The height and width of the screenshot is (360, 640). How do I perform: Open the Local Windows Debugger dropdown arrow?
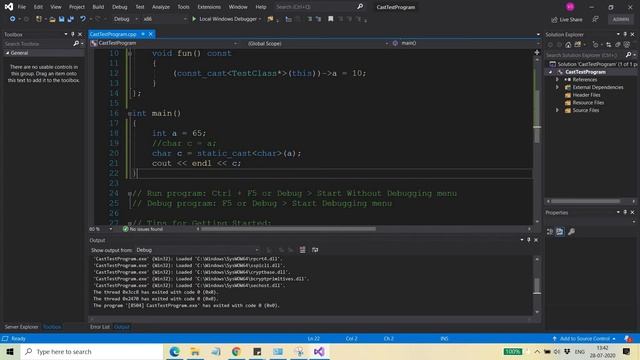point(260,19)
